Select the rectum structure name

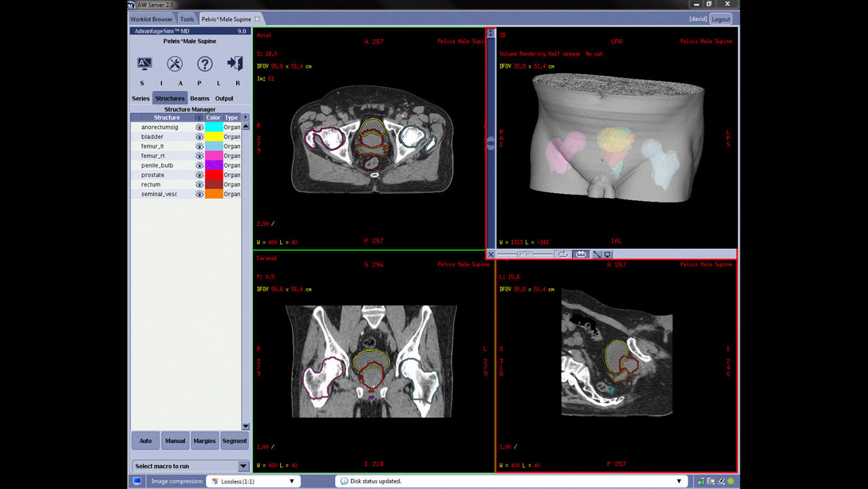click(151, 184)
